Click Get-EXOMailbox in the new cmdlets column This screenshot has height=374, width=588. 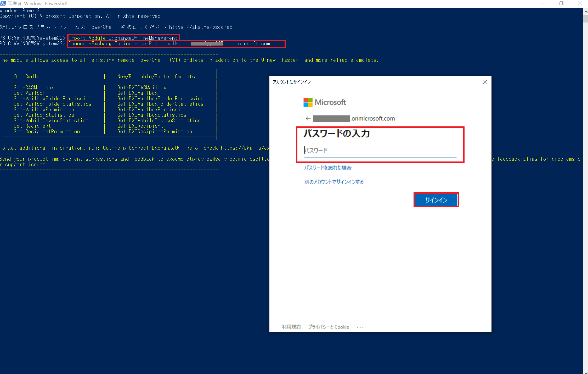click(138, 93)
